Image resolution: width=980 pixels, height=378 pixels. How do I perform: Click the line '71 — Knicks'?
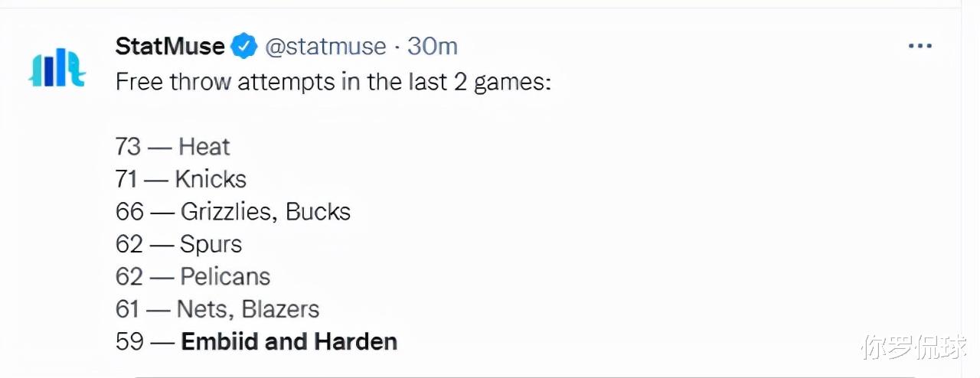(181, 179)
